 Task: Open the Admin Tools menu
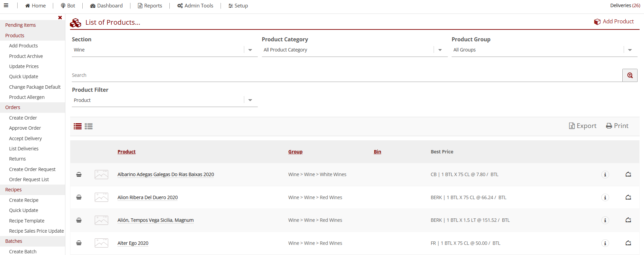point(195,5)
